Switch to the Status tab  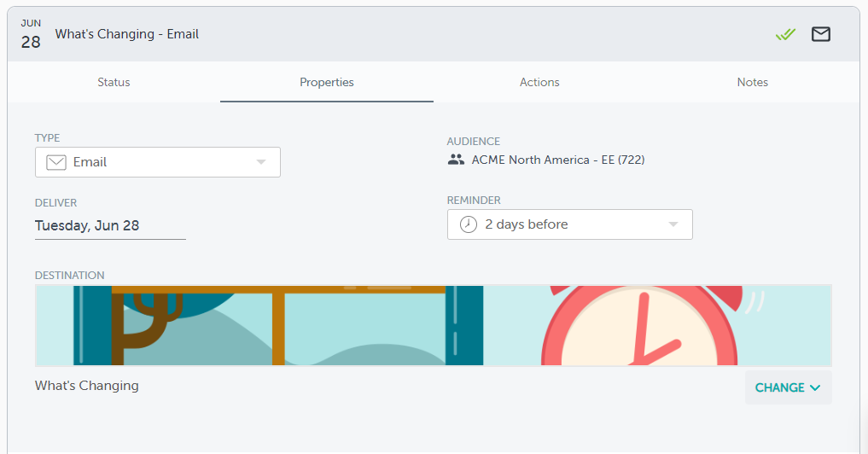tap(114, 83)
